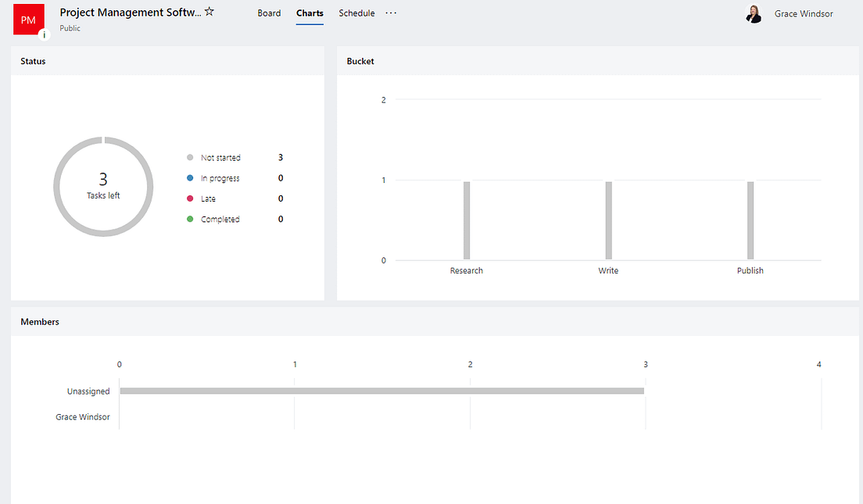The height and width of the screenshot is (504, 863).
Task: Open the plan info badge icon
Action: tap(44, 34)
